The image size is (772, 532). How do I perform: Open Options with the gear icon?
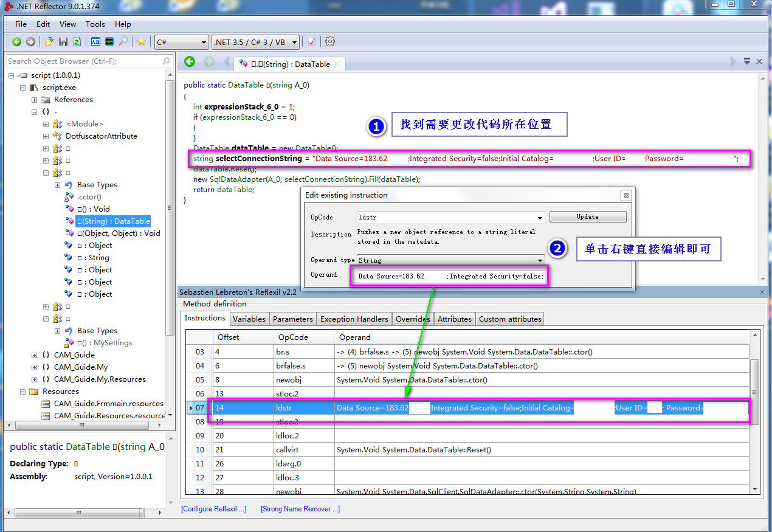[330, 42]
